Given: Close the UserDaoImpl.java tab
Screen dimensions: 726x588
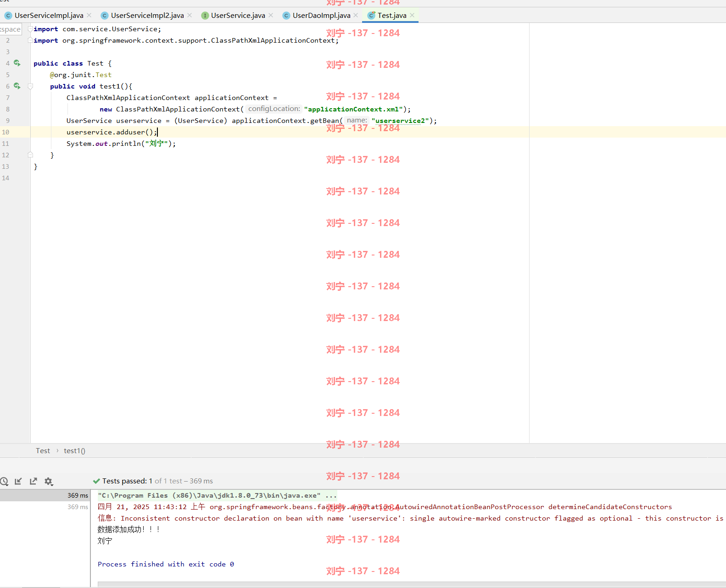Looking at the screenshot, I should (356, 15).
